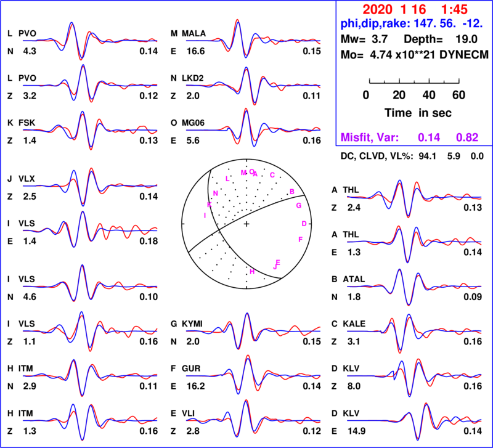Select the station marker directly above marker F

pyautogui.click(x=304, y=224)
